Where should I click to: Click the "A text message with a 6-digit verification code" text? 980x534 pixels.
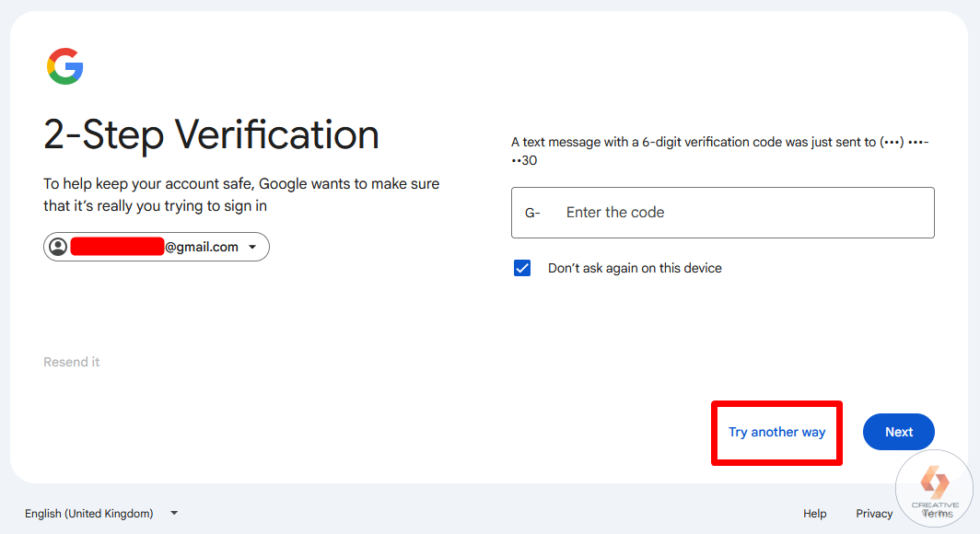[720, 151]
